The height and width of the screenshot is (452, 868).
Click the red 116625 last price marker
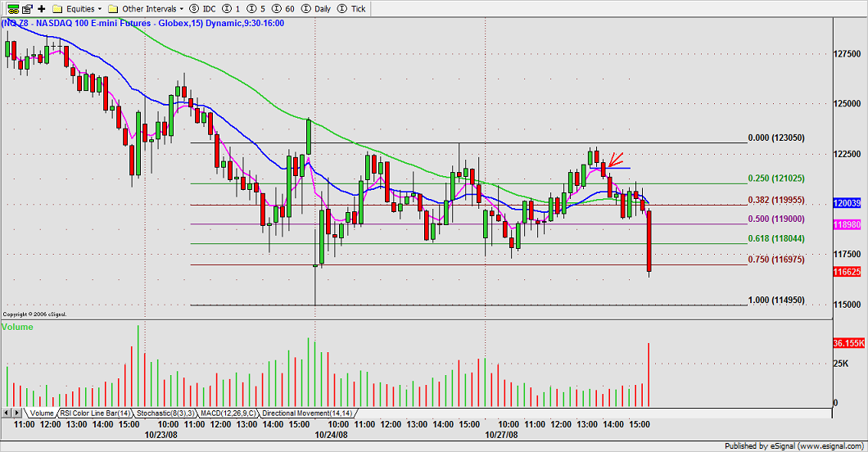point(847,272)
